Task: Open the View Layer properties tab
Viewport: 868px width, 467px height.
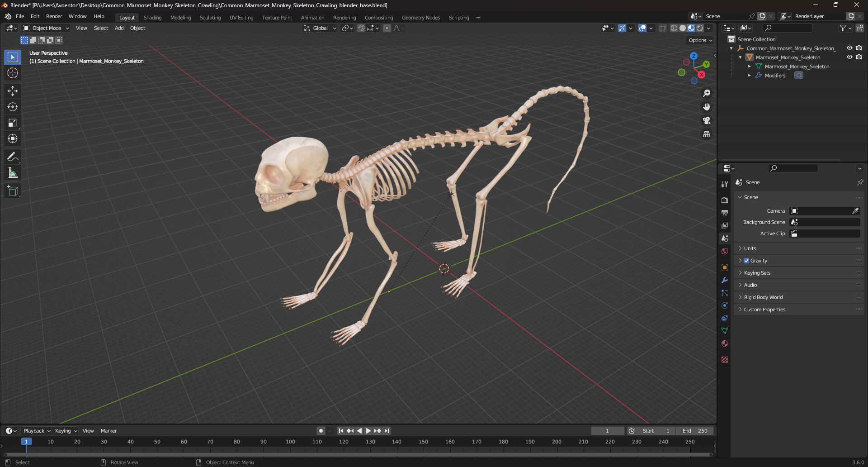Action: click(725, 225)
